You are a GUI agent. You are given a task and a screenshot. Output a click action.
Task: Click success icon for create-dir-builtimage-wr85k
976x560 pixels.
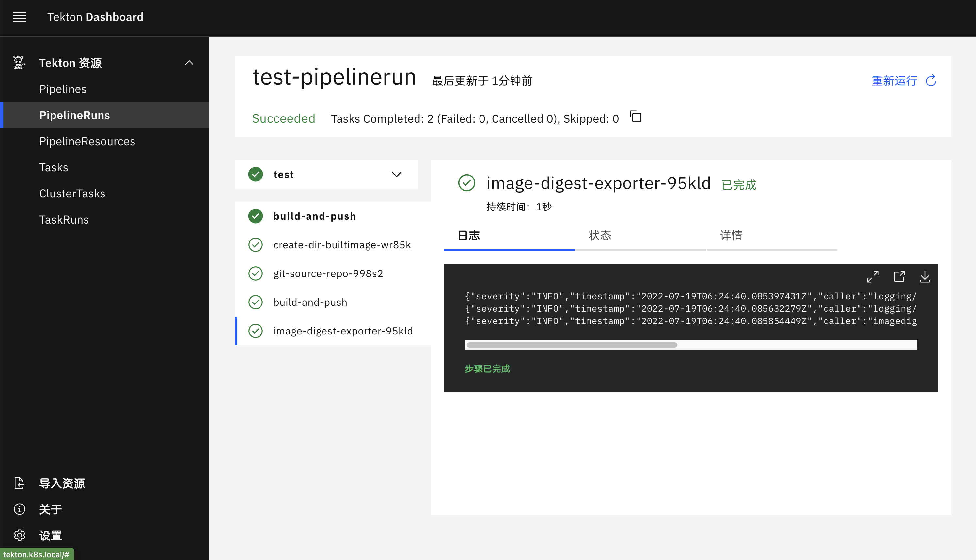coord(256,245)
